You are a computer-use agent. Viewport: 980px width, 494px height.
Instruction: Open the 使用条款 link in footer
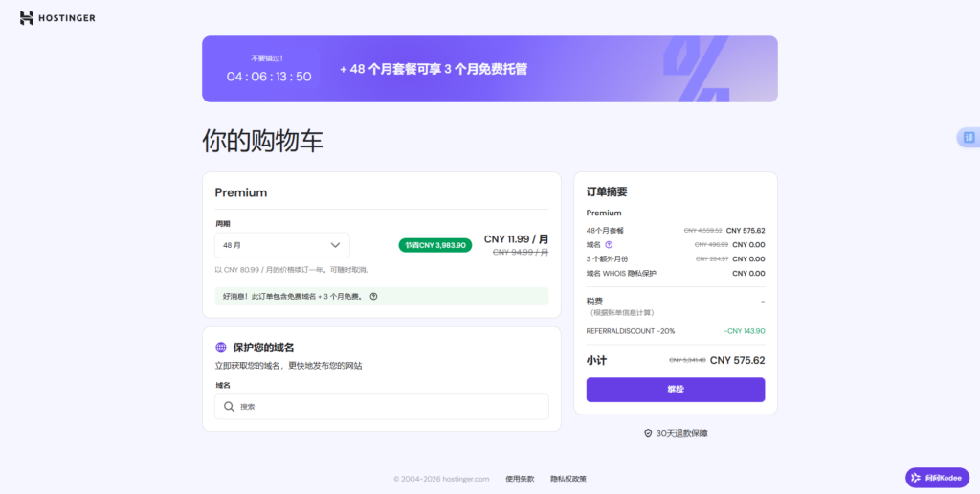click(520, 479)
